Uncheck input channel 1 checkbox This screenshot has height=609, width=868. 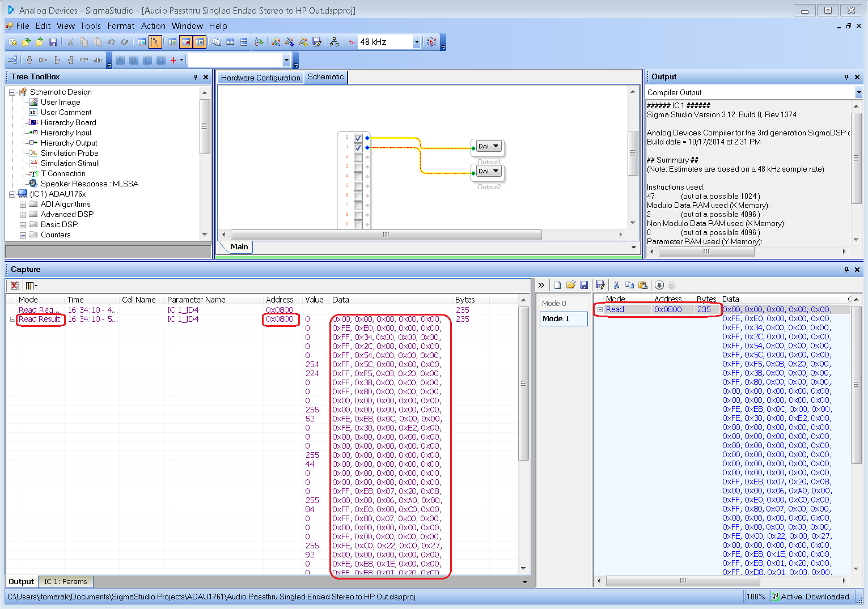click(358, 147)
